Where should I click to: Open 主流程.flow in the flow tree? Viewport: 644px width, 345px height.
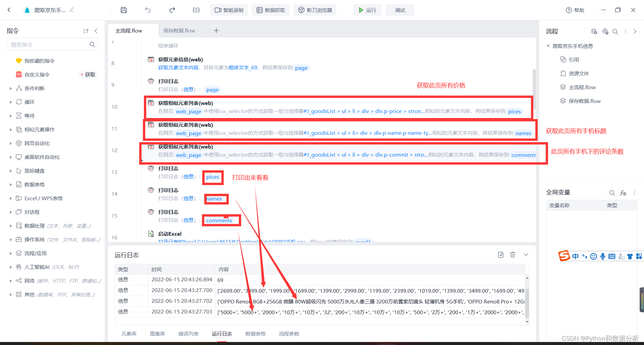582,87
